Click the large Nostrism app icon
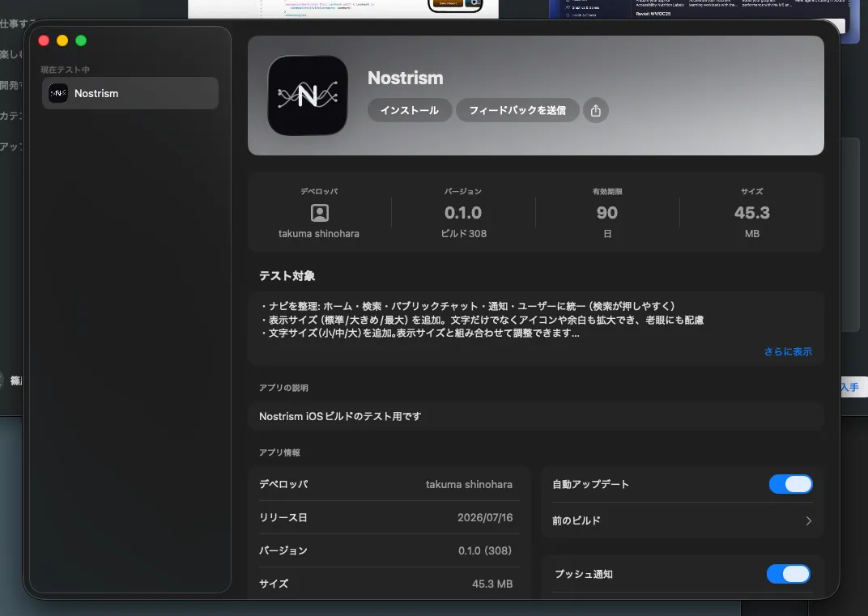This screenshot has height=616, width=868. click(308, 96)
